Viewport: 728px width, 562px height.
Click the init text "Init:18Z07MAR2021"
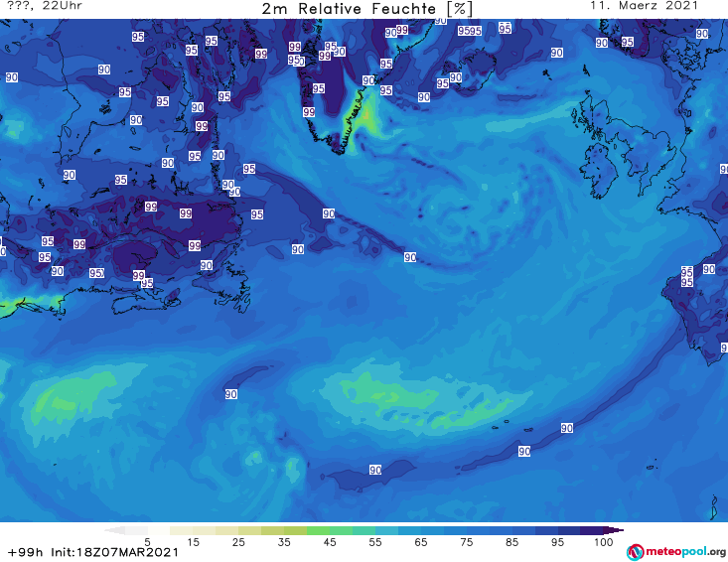click(x=114, y=552)
